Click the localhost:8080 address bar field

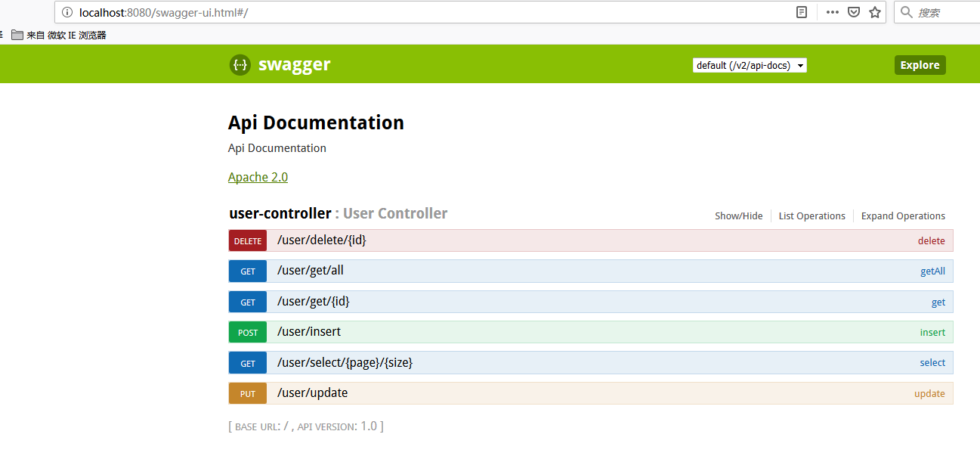[423, 12]
